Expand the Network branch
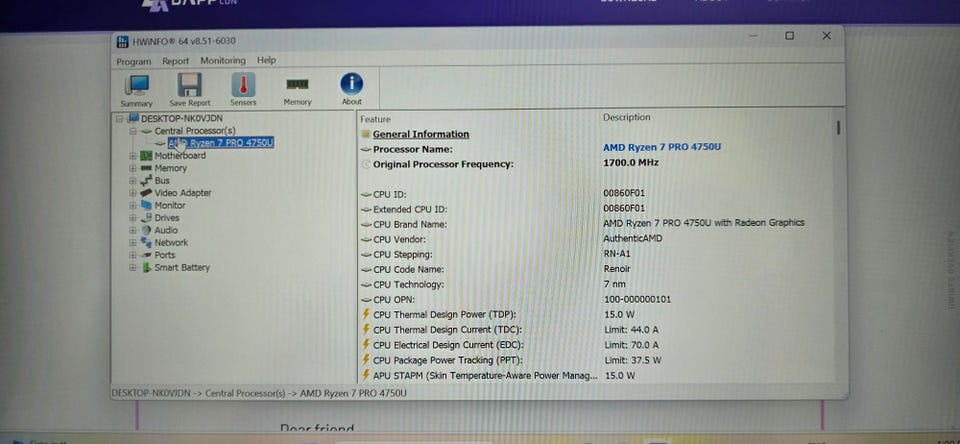Image resolution: width=960 pixels, height=444 pixels. click(132, 243)
